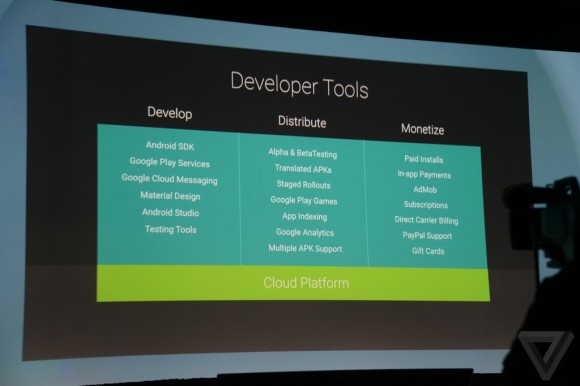
Task: Open Google Play Services item
Action: [x=169, y=162]
